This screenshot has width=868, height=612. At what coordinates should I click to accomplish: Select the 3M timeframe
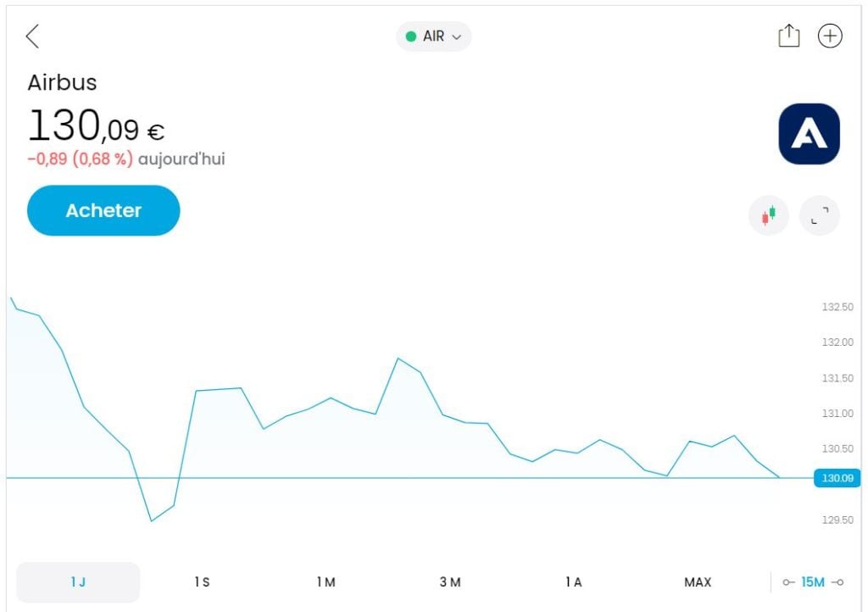pos(451,582)
